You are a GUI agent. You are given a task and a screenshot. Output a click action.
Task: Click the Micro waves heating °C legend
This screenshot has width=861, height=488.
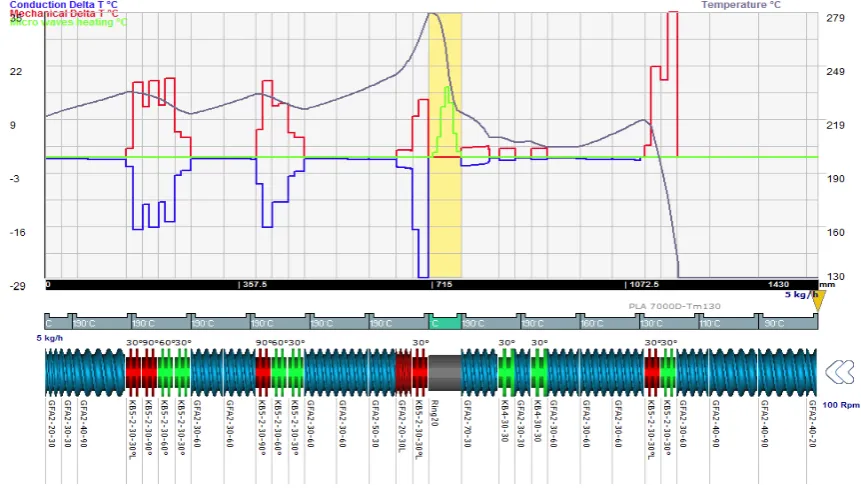(x=68, y=22)
